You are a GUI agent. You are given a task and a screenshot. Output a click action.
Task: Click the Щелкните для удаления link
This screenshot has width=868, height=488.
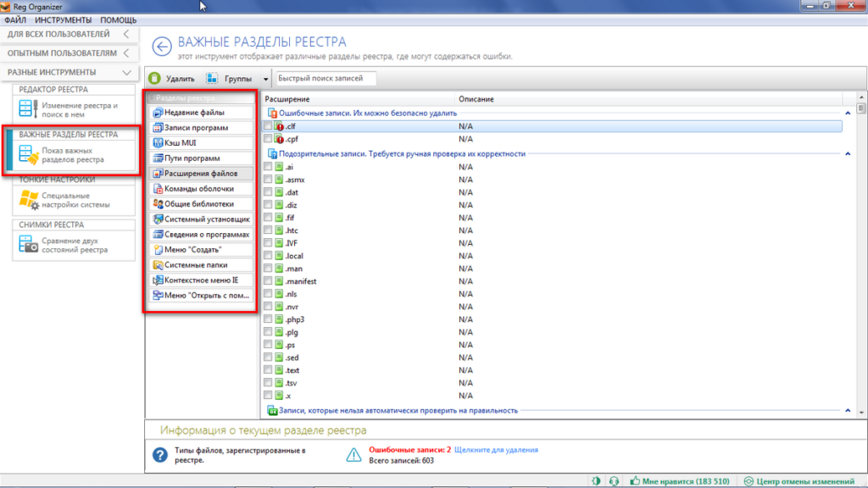496,450
